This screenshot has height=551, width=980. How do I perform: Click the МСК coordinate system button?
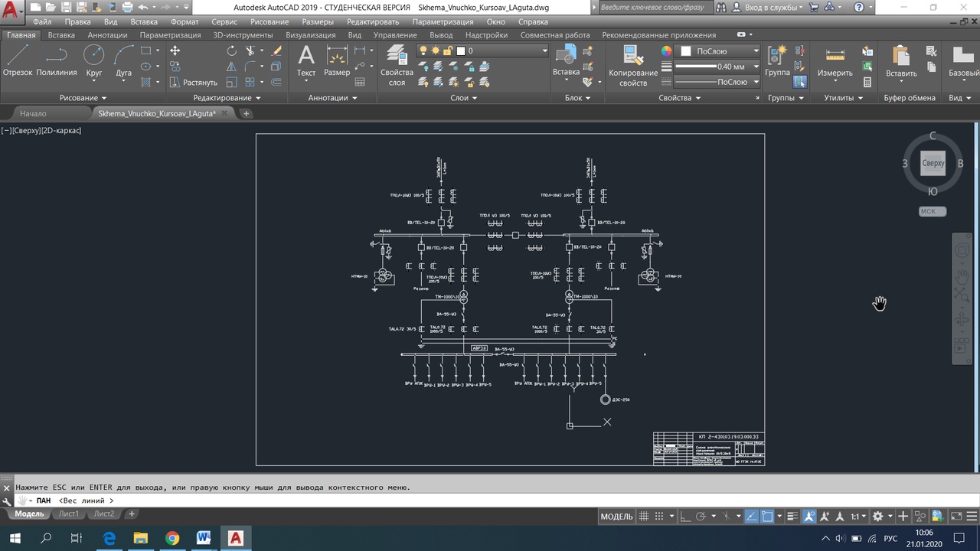pos(933,211)
